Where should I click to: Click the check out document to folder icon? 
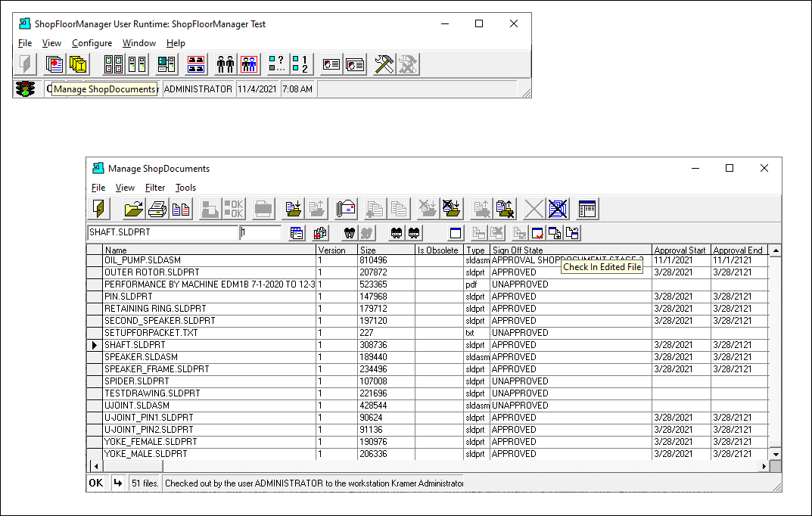point(294,209)
